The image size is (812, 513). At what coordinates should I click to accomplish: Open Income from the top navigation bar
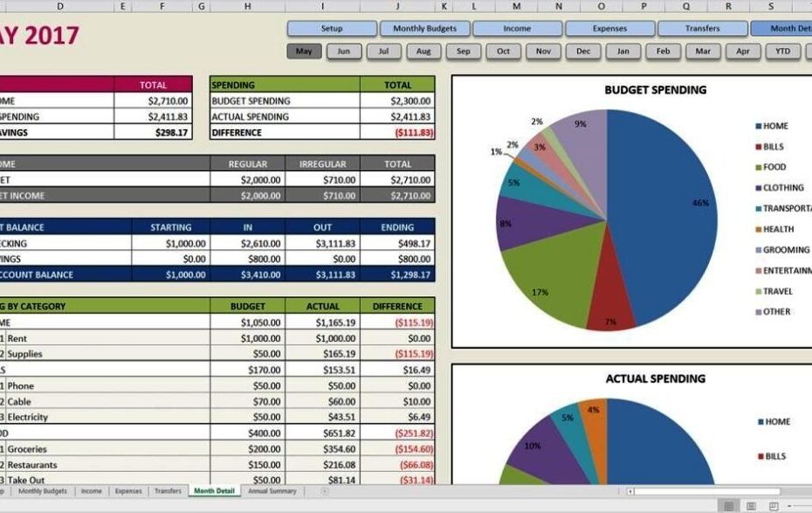click(517, 28)
